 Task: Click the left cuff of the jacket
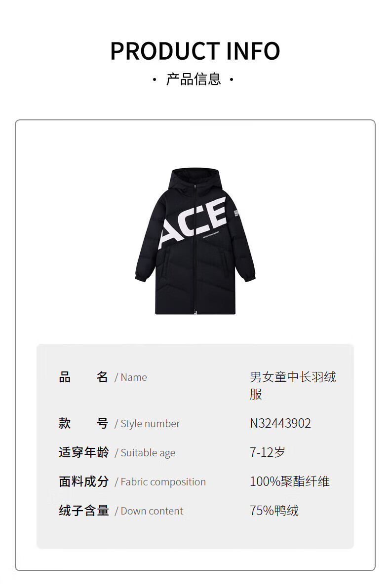[x=141, y=277]
